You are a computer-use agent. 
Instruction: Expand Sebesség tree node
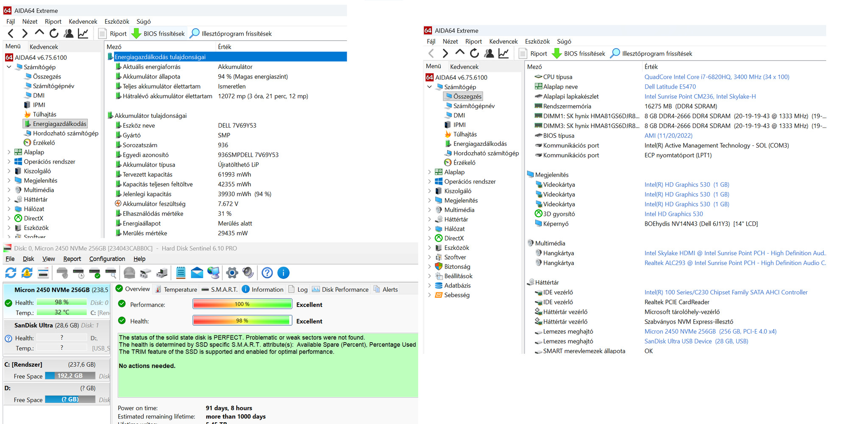click(x=429, y=295)
